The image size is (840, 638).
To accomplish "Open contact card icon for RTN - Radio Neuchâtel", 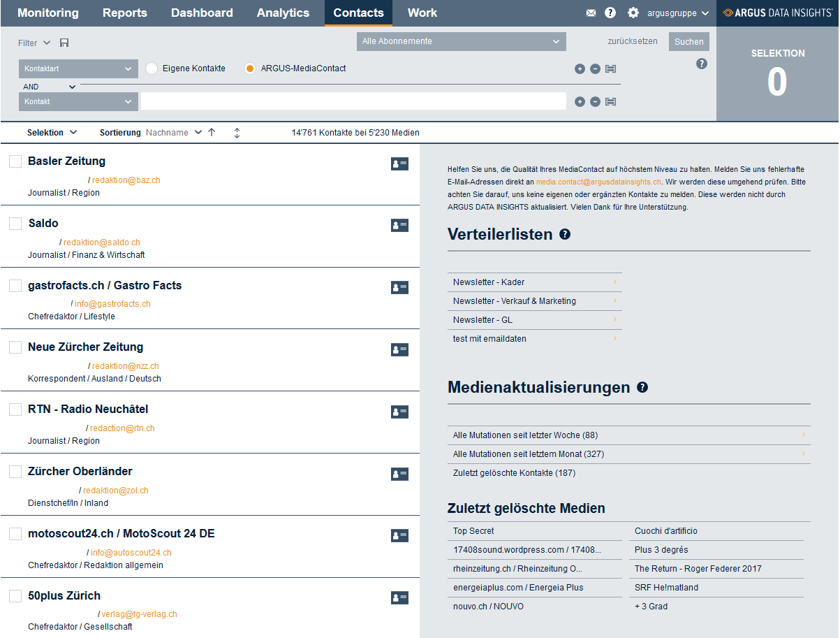I will pyautogui.click(x=399, y=412).
